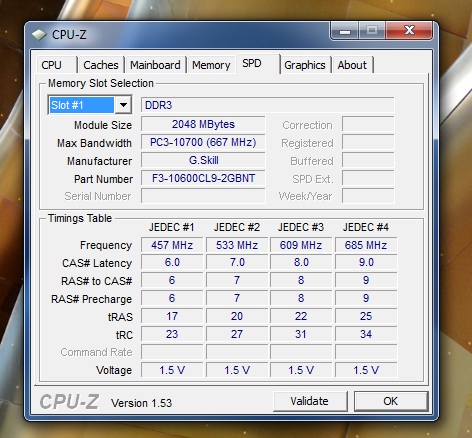This screenshot has width=472, height=438.
Task: Open the Slot #1 dropdown arrow
Action: pos(123,105)
